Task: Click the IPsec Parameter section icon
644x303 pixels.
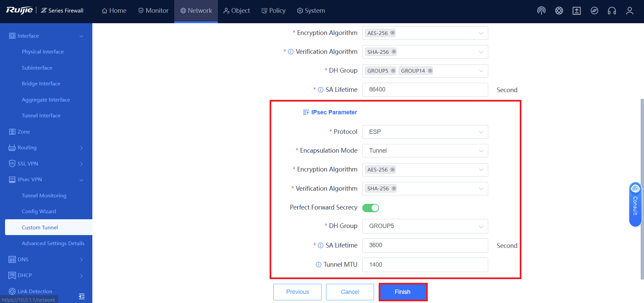Action: point(306,112)
